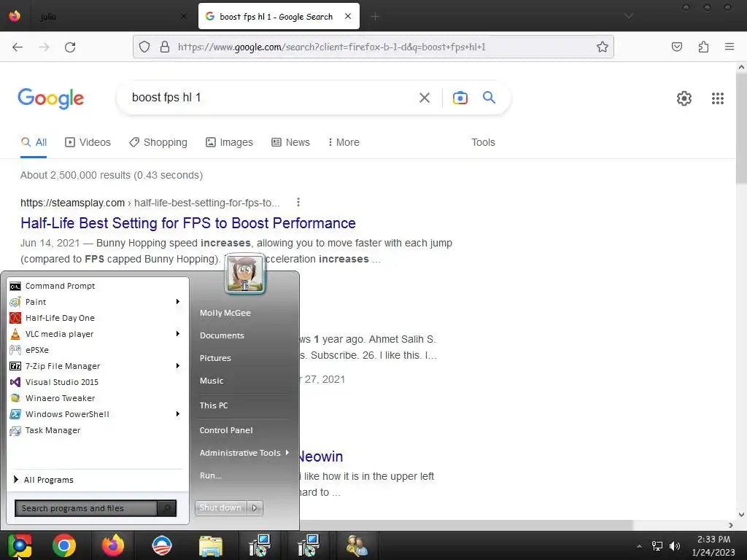This screenshot has width=747, height=560.
Task: Focus Search programs and files box
Action: pos(86,508)
